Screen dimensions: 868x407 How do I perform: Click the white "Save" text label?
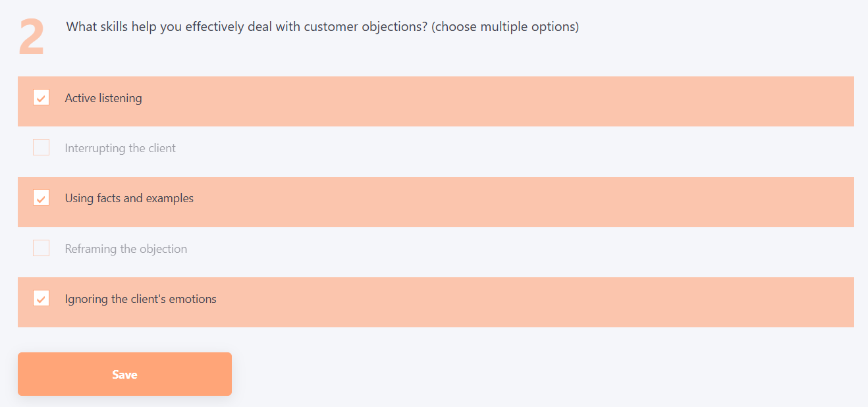pyautogui.click(x=124, y=375)
